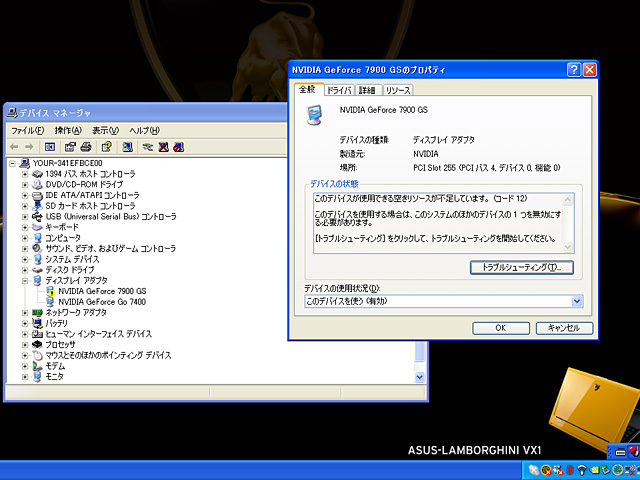Click the help question mark in properties title bar
The image size is (640, 480).
coord(574,70)
